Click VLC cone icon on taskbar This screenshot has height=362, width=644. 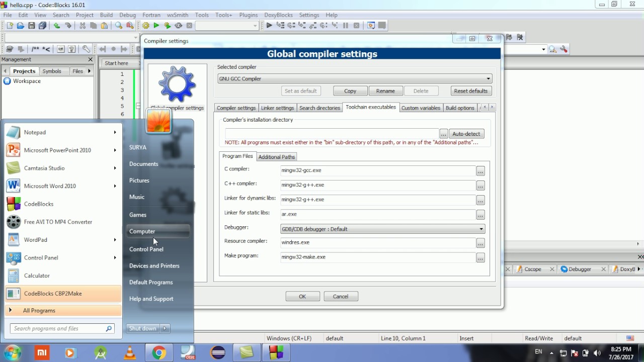click(x=130, y=353)
